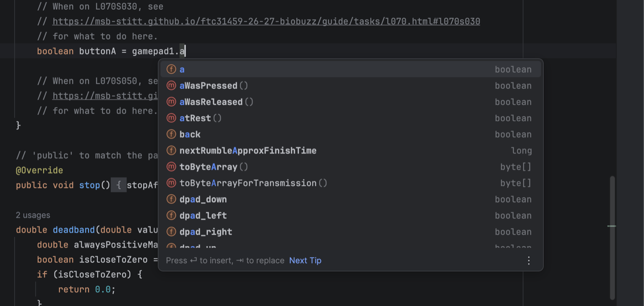Screen dimensions: 644x306
Task: Click the field icon for dpad_down
Action: 171,199
